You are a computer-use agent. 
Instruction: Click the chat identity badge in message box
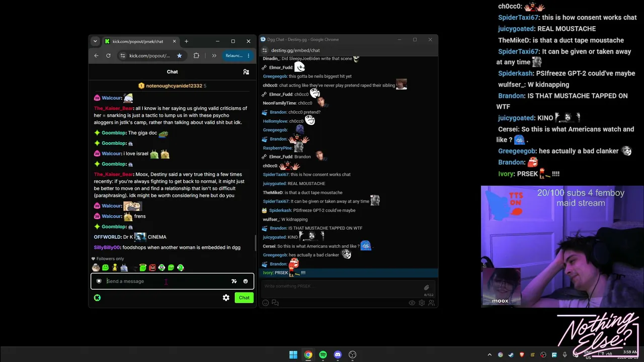99,281
